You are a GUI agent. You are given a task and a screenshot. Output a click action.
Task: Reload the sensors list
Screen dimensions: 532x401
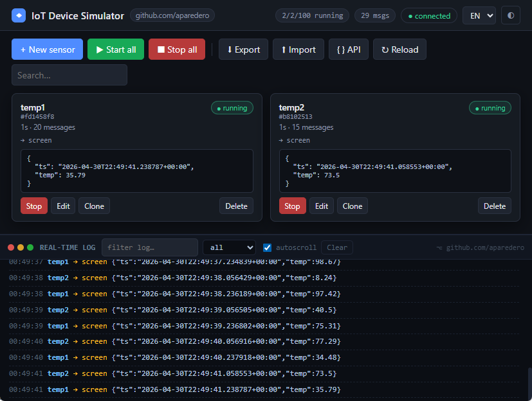(399, 49)
